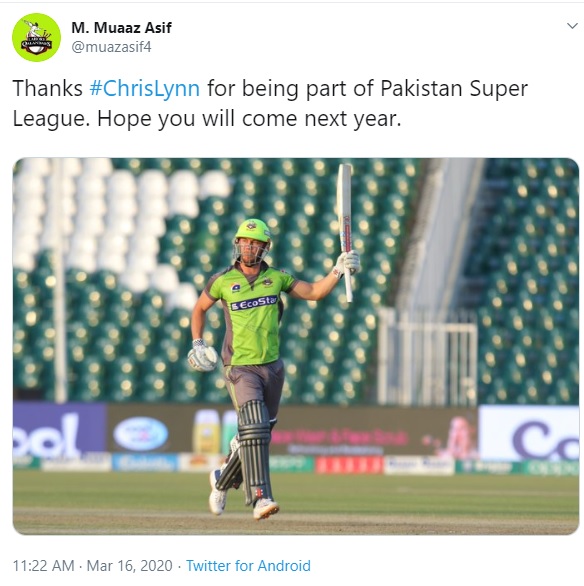The width and height of the screenshot is (584, 586).
Task: Click the blue oval logo on boundary board
Action: pyautogui.click(x=140, y=433)
